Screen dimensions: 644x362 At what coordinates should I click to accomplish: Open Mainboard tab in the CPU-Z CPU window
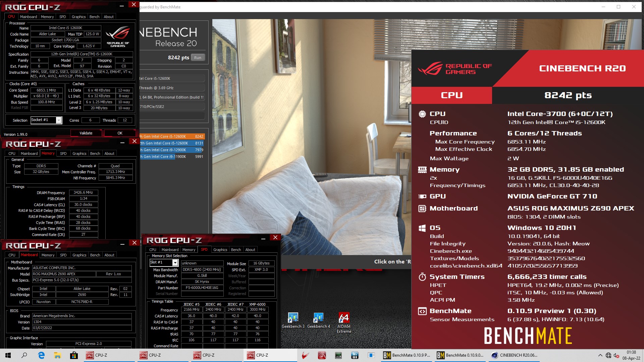pos(29,17)
